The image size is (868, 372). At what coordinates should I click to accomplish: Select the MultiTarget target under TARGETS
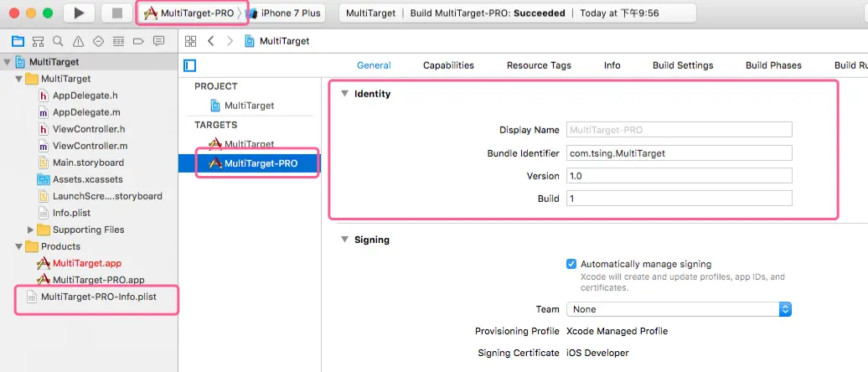249,144
